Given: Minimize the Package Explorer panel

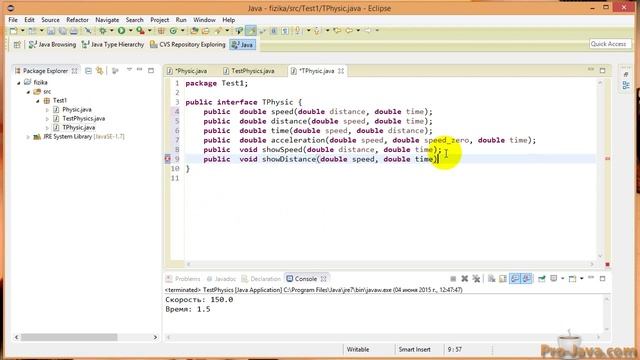Looking at the screenshot, I should coord(140,70).
